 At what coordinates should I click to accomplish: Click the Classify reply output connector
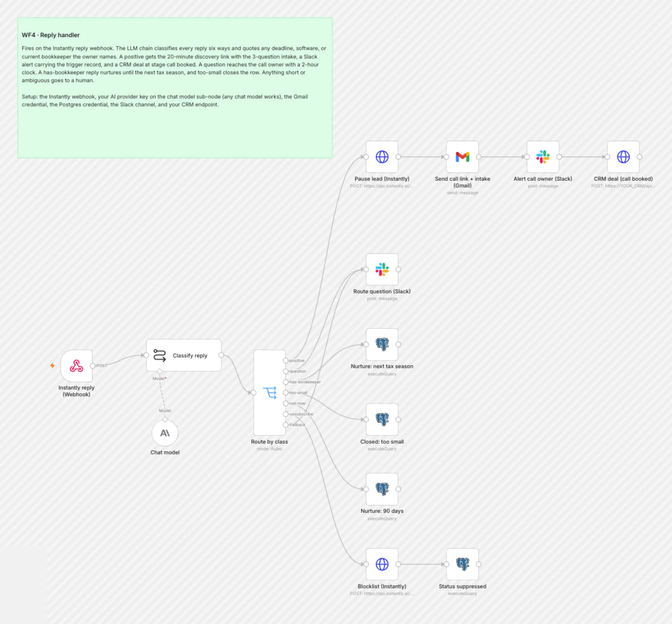(221, 355)
